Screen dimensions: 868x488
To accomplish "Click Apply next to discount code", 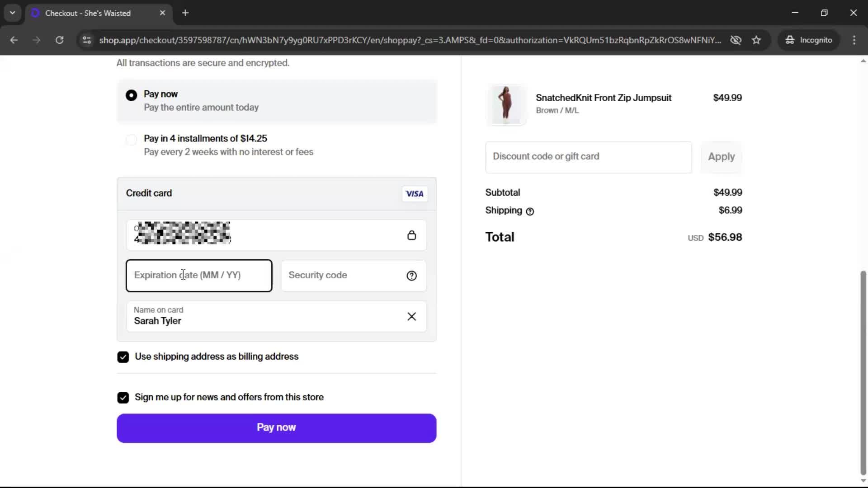I will (x=721, y=157).
